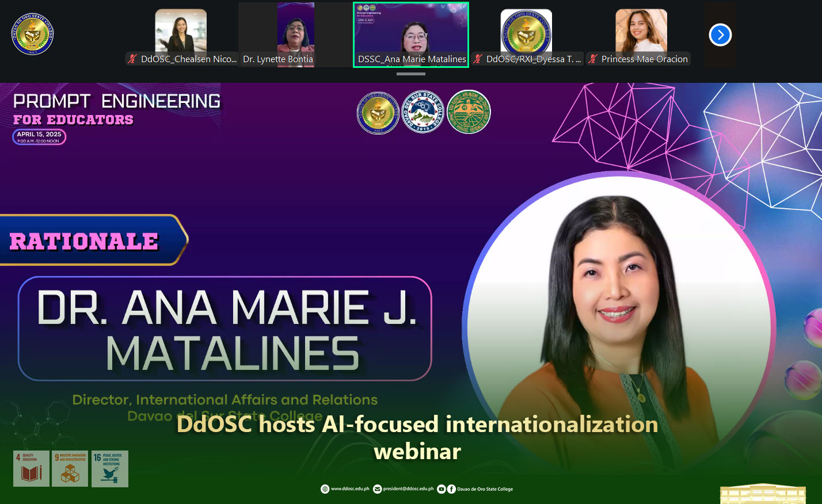Image resolution: width=822 pixels, height=504 pixels.
Task: Click the globe website icon in footer
Action: pos(325,489)
